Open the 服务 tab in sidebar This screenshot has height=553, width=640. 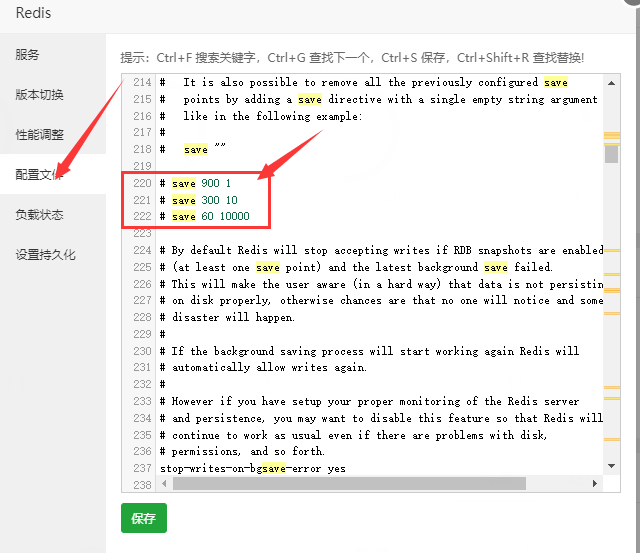[x=27, y=54]
